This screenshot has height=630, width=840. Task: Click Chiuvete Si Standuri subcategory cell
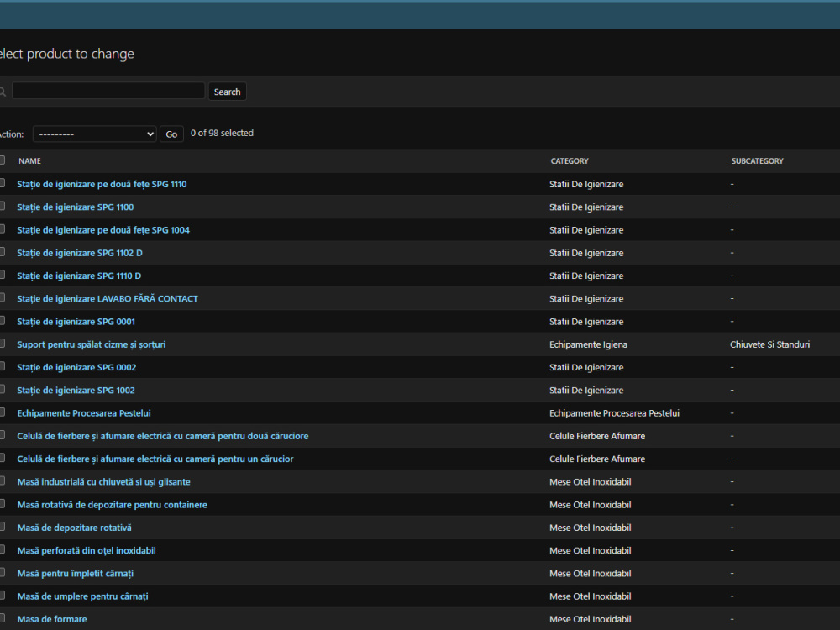click(x=769, y=344)
